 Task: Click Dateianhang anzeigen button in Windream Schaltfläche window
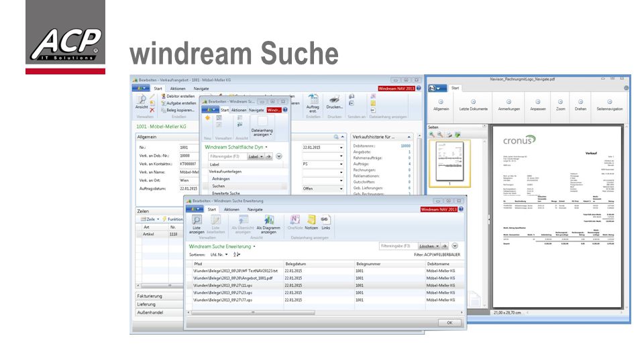click(x=262, y=125)
